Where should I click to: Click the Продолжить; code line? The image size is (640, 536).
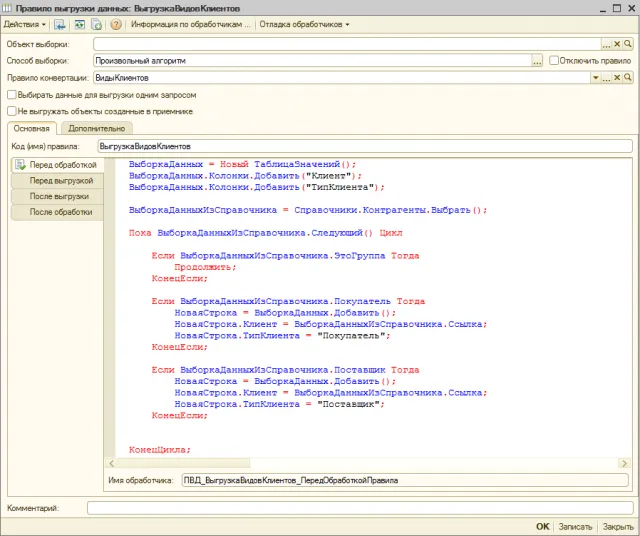[205, 267]
